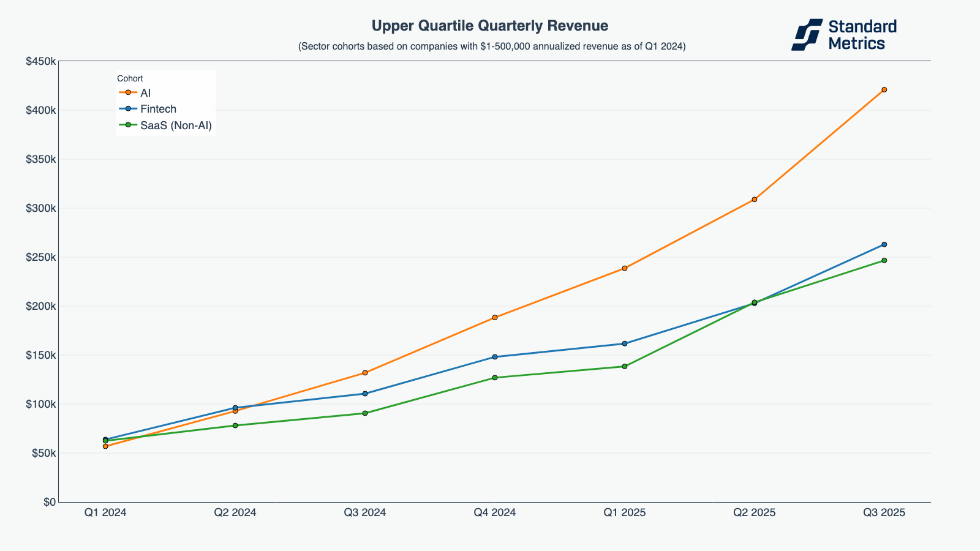Toggle the Fintech legend entry
Screen dimensions: 980x551
158,109
